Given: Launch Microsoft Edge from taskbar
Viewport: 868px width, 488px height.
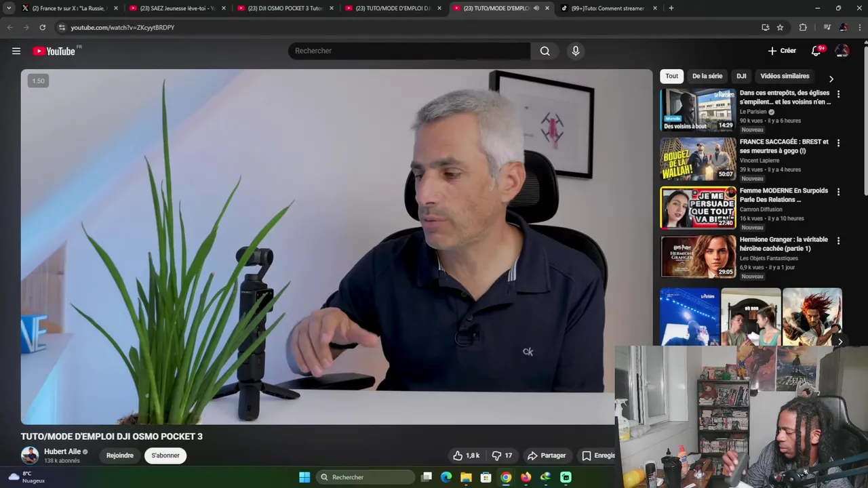Looking at the screenshot, I should (x=446, y=477).
